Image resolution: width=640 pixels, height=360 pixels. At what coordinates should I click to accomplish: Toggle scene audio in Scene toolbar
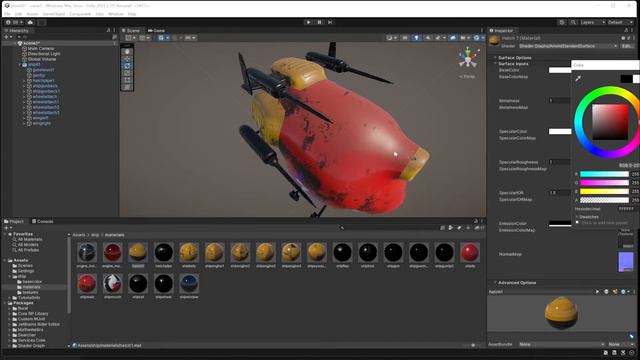point(427,38)
